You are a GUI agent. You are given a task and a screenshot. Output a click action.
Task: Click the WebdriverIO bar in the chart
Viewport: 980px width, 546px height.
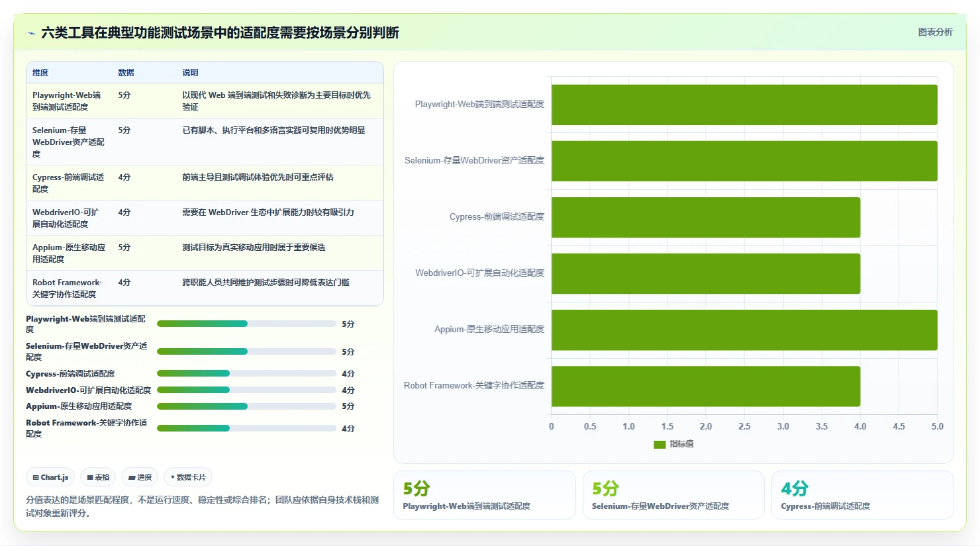(x=706, y=273)
